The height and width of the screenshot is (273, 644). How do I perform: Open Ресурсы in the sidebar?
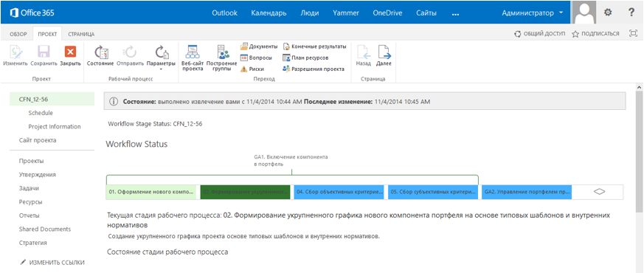(31, 202)
